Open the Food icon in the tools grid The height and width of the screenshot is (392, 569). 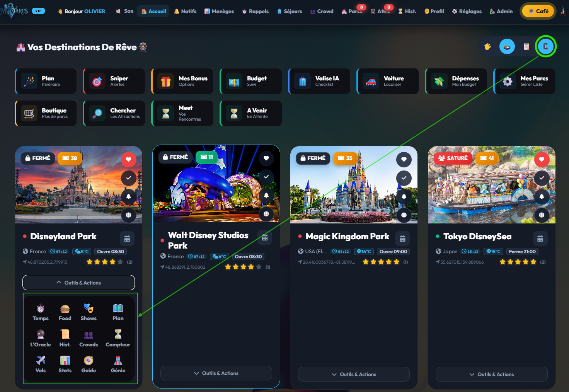tap(65, 312)
